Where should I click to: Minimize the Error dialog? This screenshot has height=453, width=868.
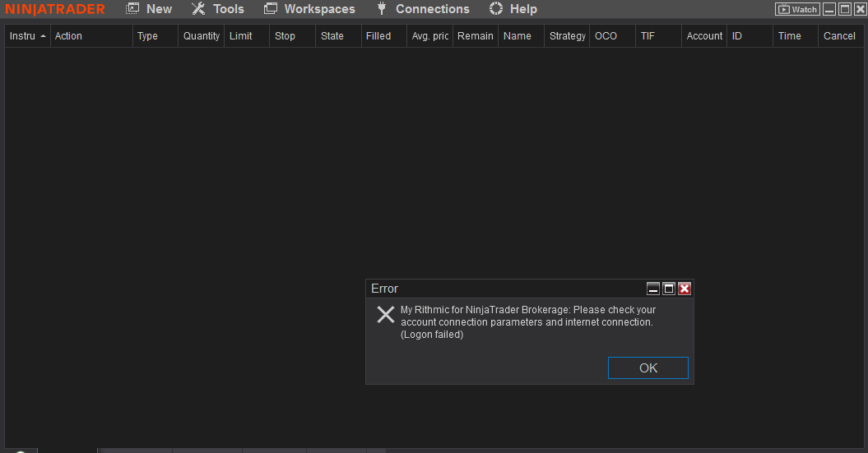(653, 289)
